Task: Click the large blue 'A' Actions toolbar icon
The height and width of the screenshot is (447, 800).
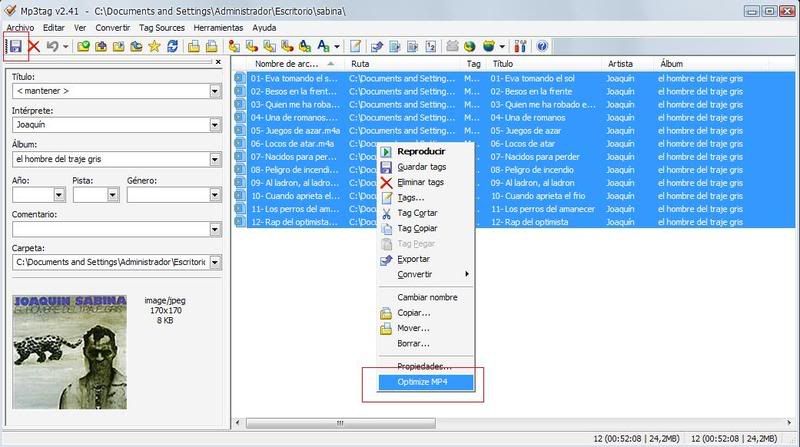Action: click(x=323, y=46)
